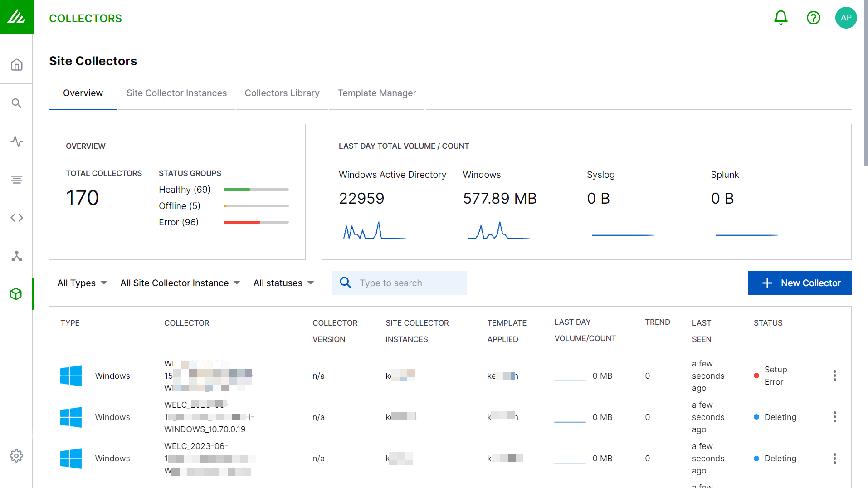
Task: Open kebab menu for Setup Error row
Action: [834, 376]
